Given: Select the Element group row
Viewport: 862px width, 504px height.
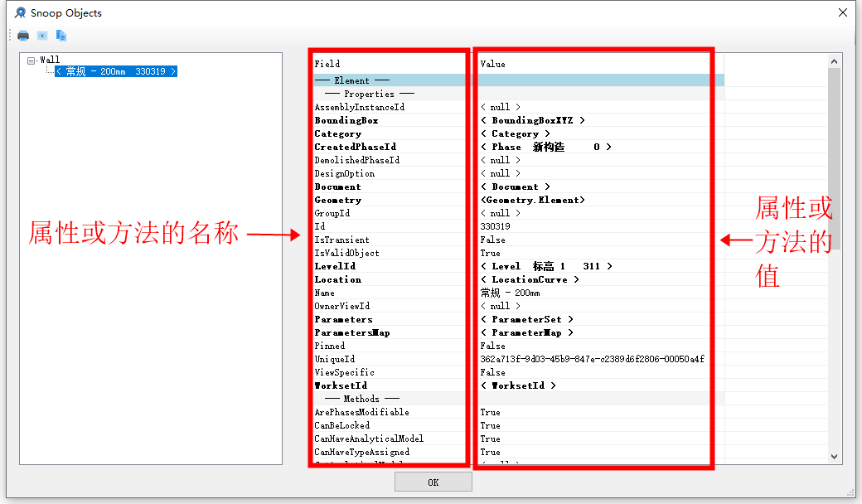Looking at the screenshot, I should coord(519,80).
